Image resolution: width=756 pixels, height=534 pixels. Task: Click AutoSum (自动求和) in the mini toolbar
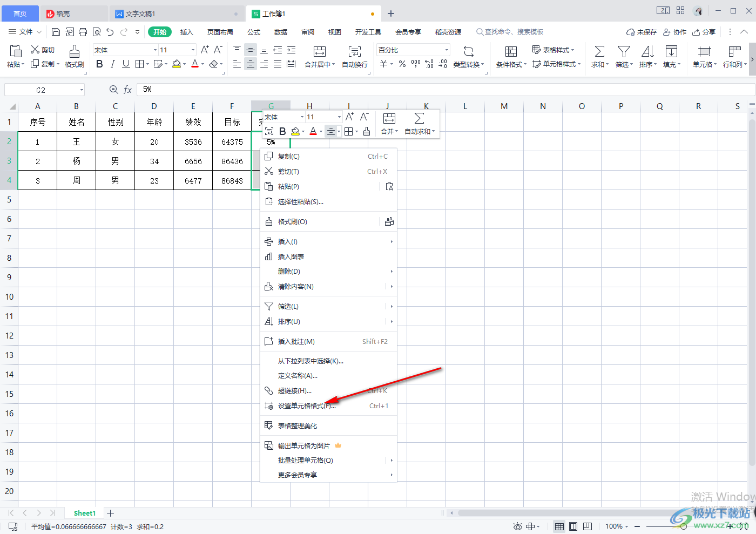point(420,124)
